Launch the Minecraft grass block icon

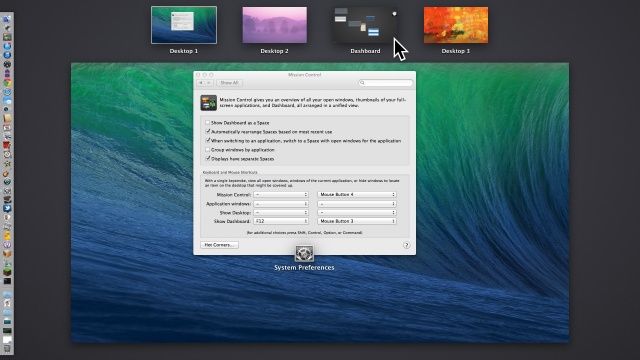(7, 272)
